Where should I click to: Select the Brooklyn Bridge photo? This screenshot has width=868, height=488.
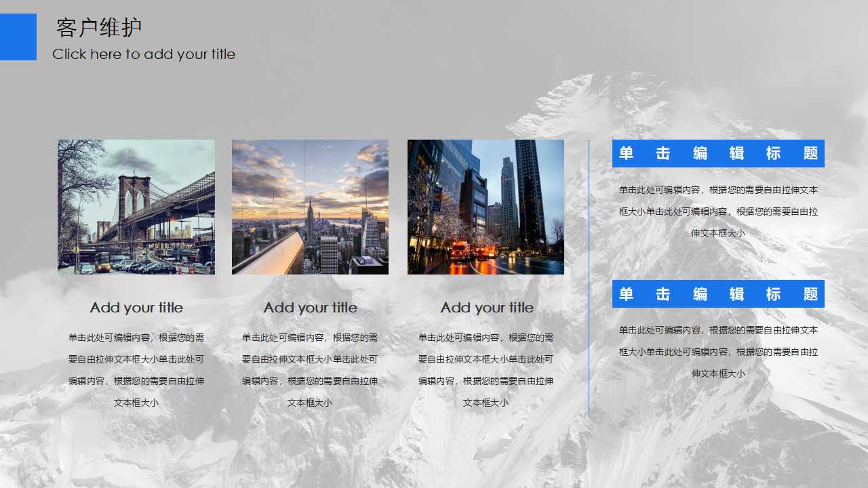tap(136, 207)
